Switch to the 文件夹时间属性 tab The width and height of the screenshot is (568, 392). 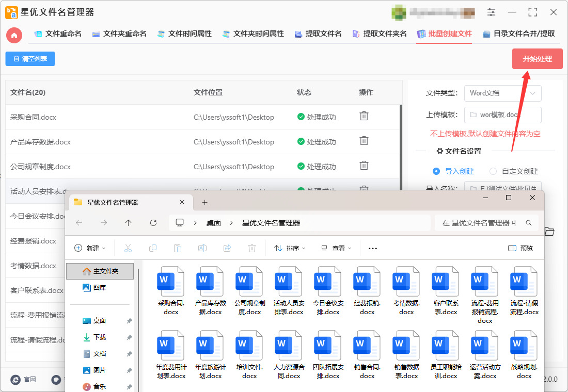pos(253,34)
